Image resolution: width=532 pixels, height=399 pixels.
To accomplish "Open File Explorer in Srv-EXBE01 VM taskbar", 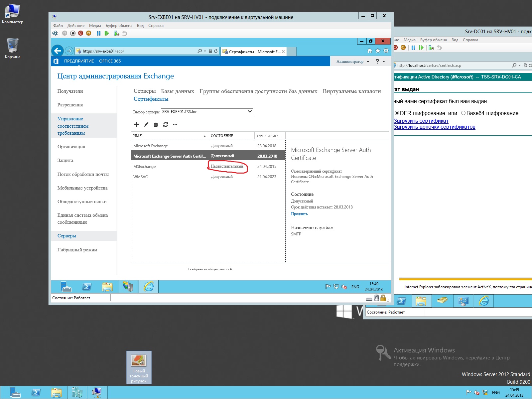I will (107, 287).
